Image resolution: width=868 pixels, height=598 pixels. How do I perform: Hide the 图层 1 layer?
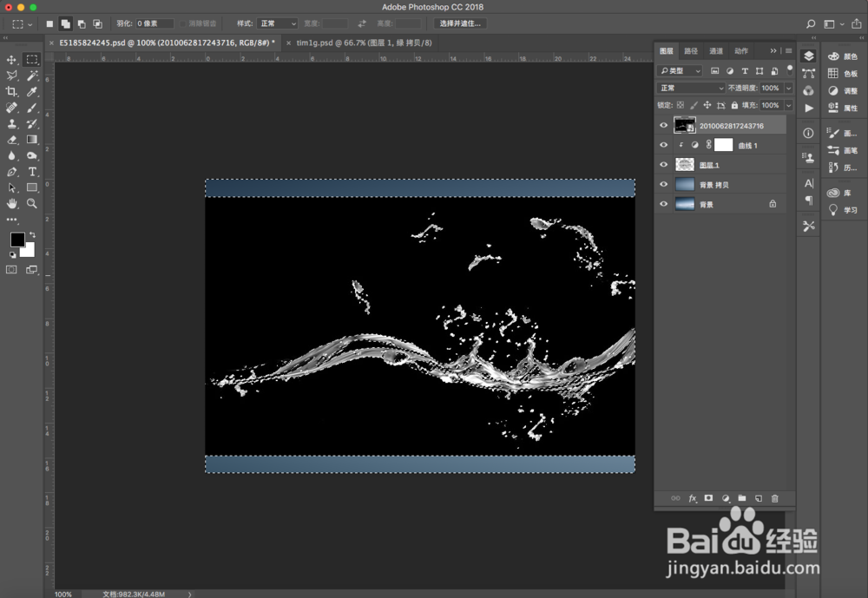[663, 164]
